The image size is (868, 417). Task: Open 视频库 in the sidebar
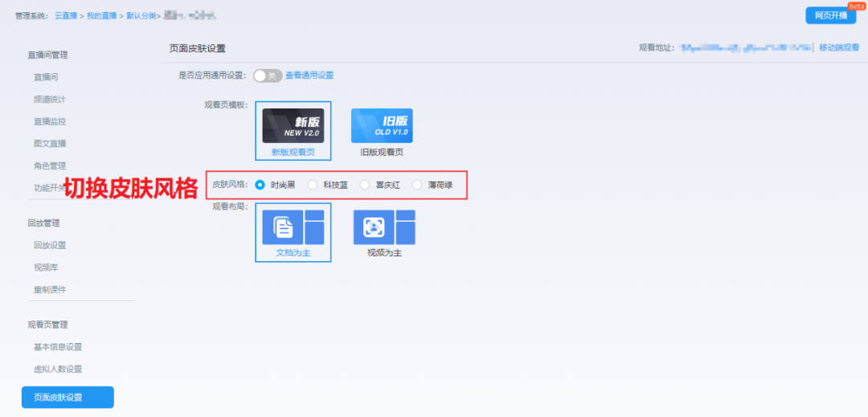pyautogui.click(x=46, y=268)
